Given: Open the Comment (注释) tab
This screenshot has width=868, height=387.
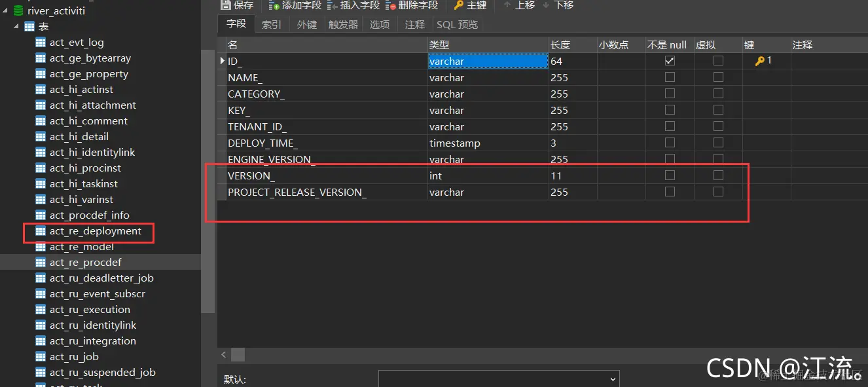Looking at the screenshot, I should point(415,24).
